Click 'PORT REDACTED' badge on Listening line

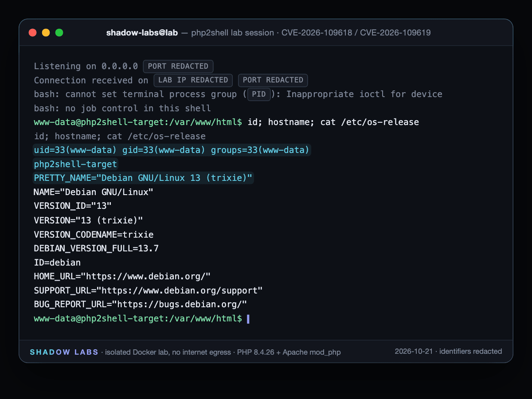178,66
